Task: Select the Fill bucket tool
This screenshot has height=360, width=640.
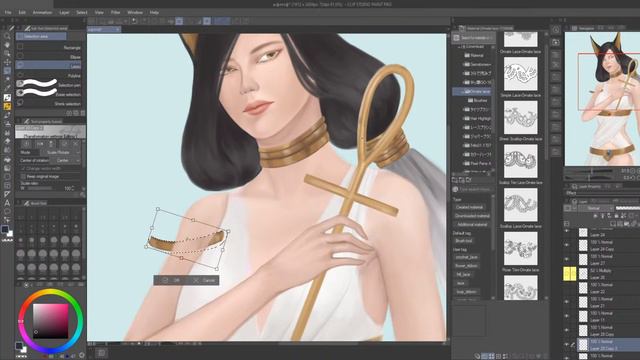Action: coord(7,159)
